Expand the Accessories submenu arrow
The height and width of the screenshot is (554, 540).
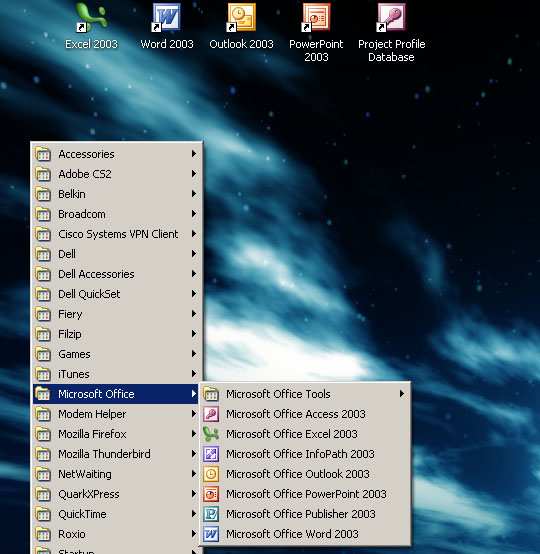pos(194,154)
